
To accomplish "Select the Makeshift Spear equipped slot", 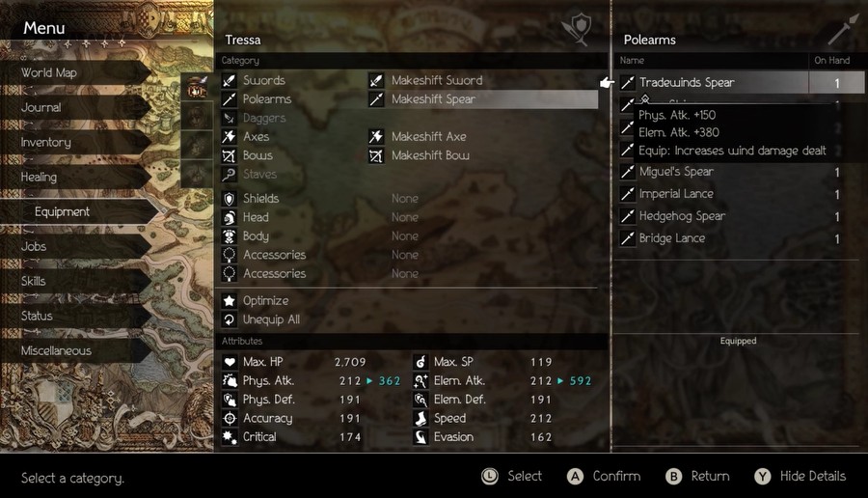I will pos(483,99).
